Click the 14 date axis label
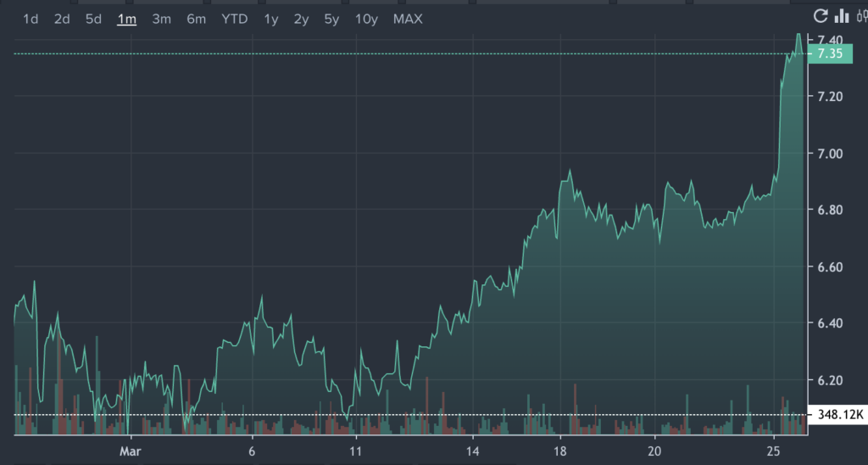Viewport: 868px width, 465px height. 473,451
